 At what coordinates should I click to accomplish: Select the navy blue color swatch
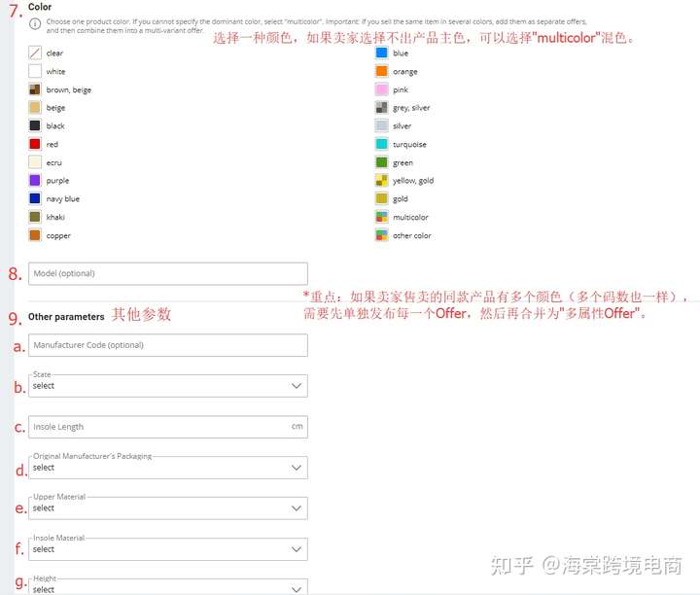point(35,198)
